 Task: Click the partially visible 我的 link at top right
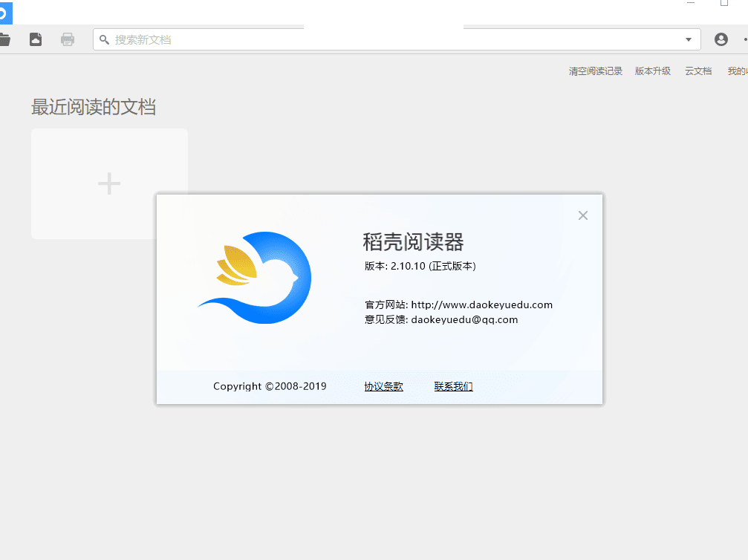pyautogui.click(x=736, y=71)
